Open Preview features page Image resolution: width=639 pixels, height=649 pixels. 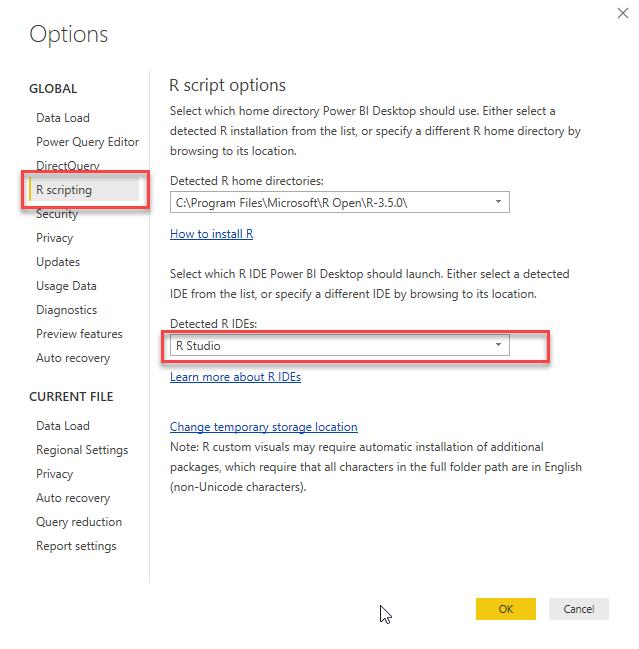79,334
